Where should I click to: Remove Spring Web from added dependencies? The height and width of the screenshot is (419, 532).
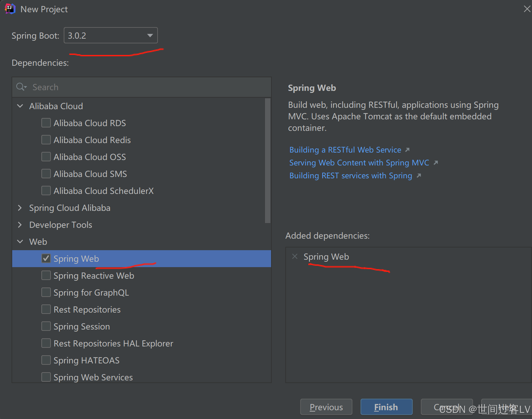295,257
